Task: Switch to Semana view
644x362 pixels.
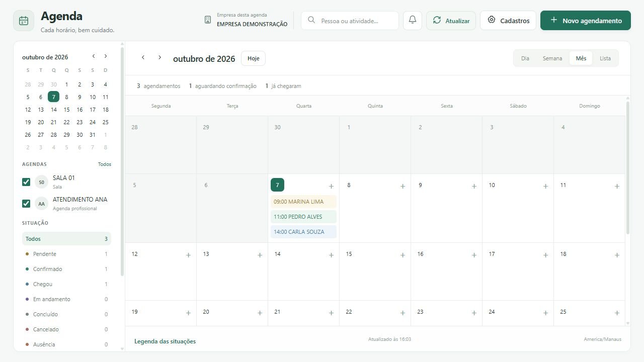Action: click(552, 58)
